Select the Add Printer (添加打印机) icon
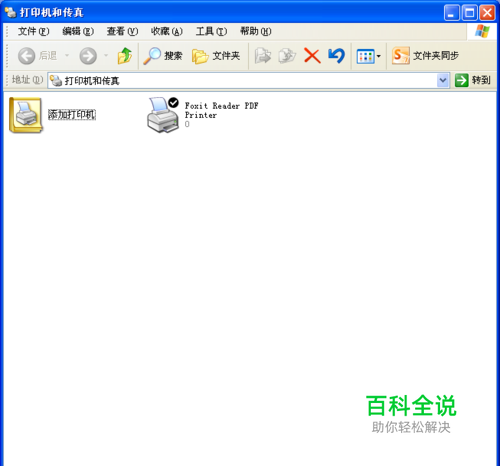 [x=26, y=115]
